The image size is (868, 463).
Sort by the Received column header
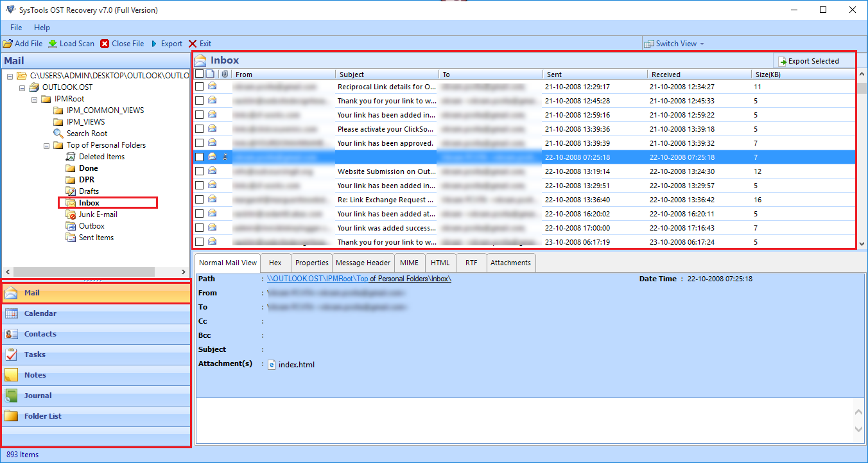click(700, 74)
